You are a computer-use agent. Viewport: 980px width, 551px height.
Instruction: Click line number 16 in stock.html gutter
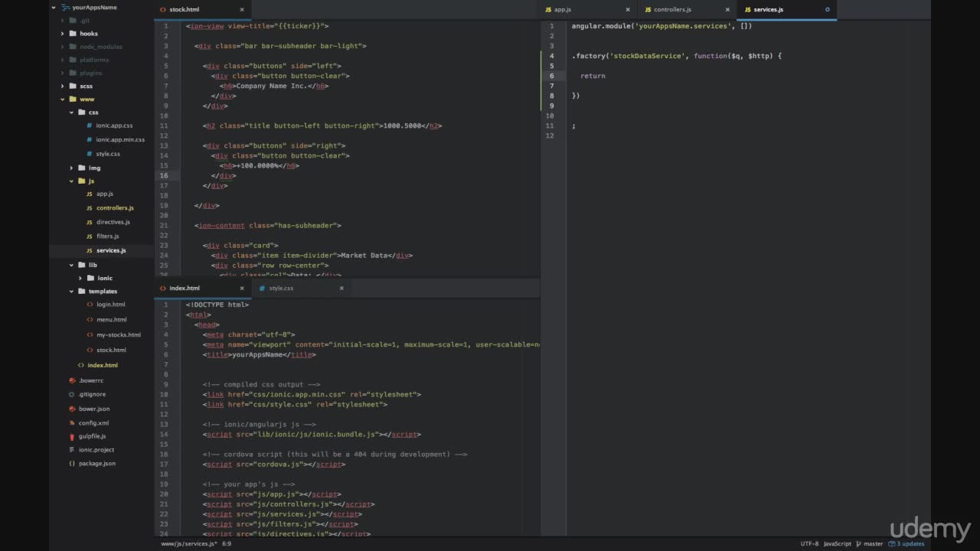coord(164,175)
